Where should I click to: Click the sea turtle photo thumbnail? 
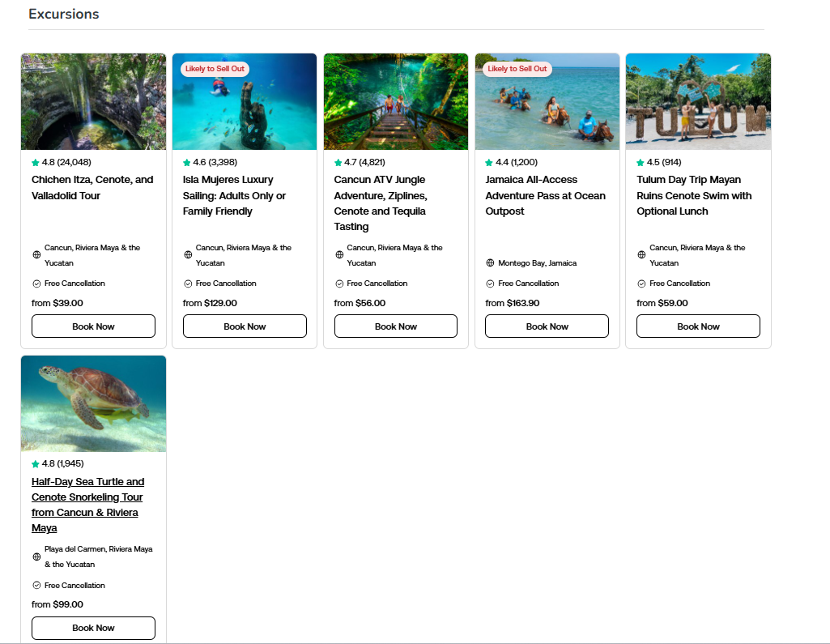point(93,403)
